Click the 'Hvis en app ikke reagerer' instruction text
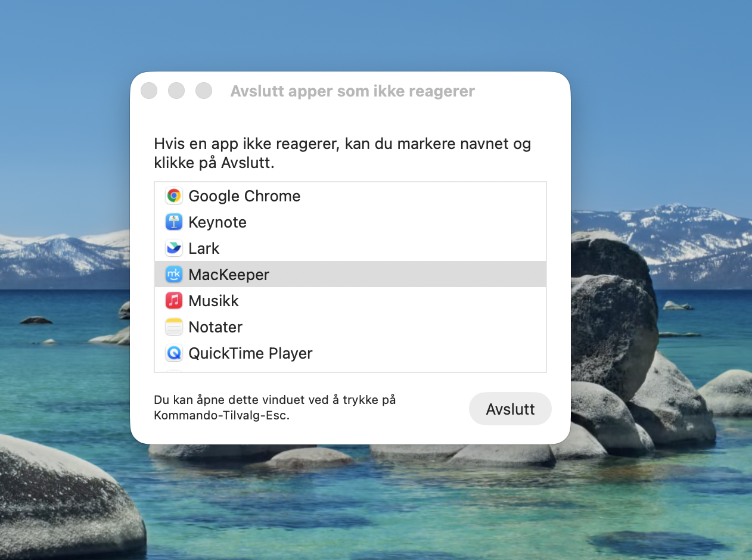Image resolution: width=752 pixels, height=560 pixels. pyautogui.click(x=342, y=153)
